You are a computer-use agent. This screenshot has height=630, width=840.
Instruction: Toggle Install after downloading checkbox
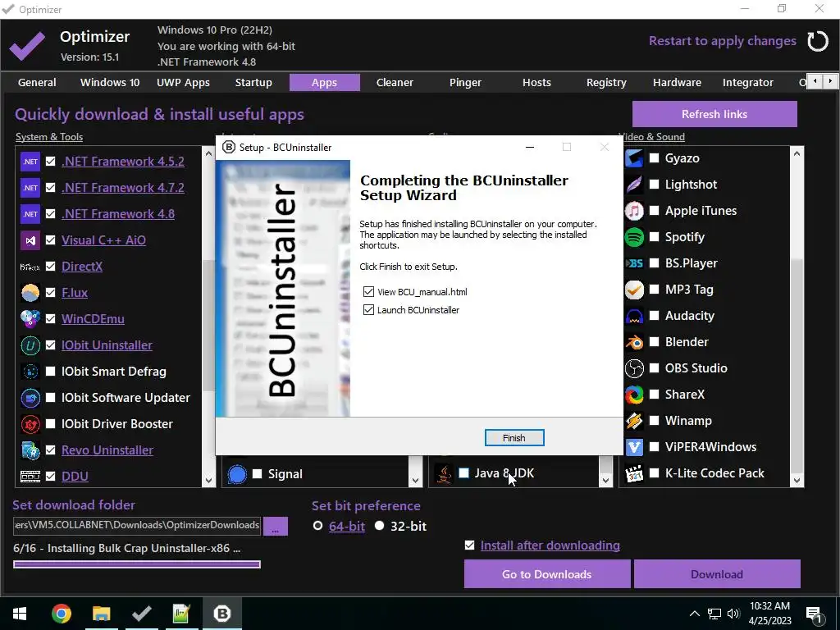point(470,546)
